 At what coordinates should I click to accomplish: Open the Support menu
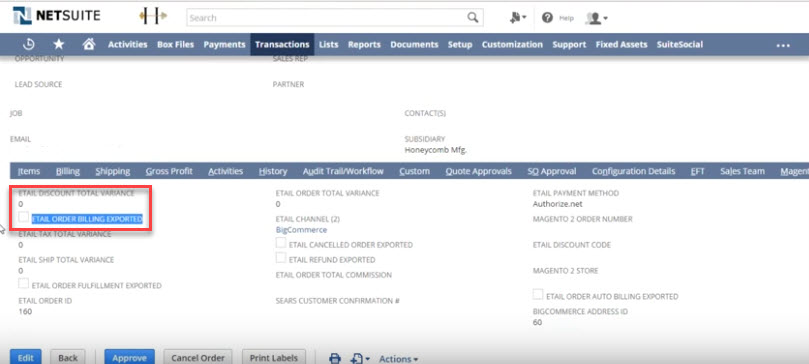click(x=569, y=45)
